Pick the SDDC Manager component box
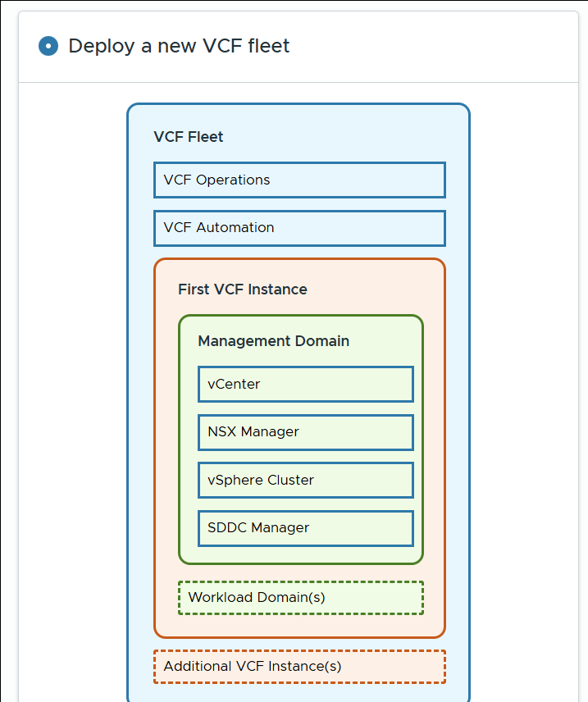Image resolution: width=588 pixels, height=702 pixels. click(x=305, y=527)
